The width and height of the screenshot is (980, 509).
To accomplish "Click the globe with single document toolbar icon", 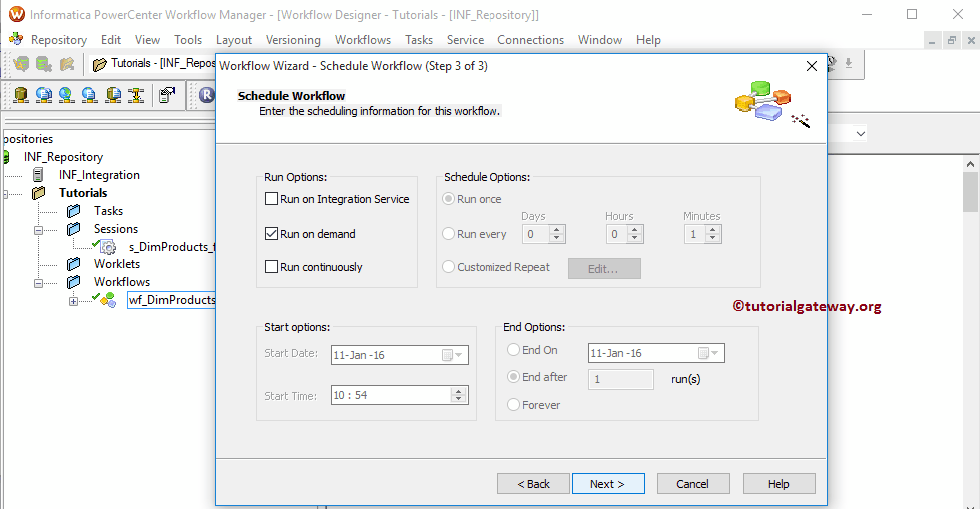I will click(x=89, y=94).
